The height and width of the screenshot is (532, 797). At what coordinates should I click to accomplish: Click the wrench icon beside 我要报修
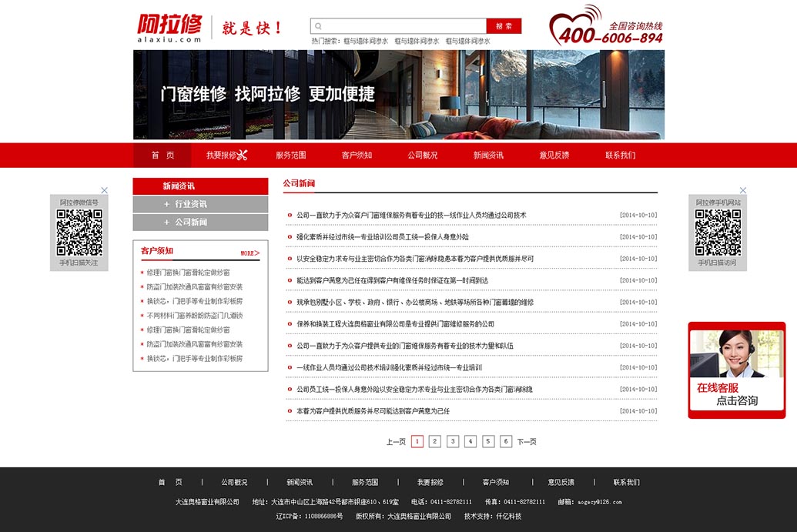coord(242,155)
